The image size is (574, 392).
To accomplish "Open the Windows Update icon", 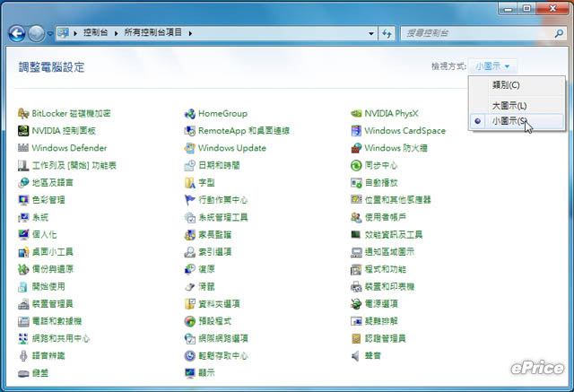I will click(x=189, y=148).
